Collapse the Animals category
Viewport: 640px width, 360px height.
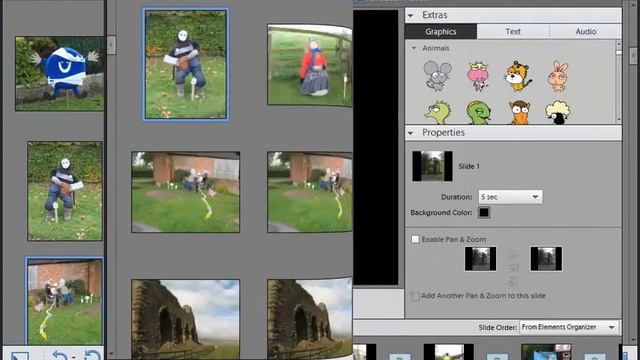(414, 48)
